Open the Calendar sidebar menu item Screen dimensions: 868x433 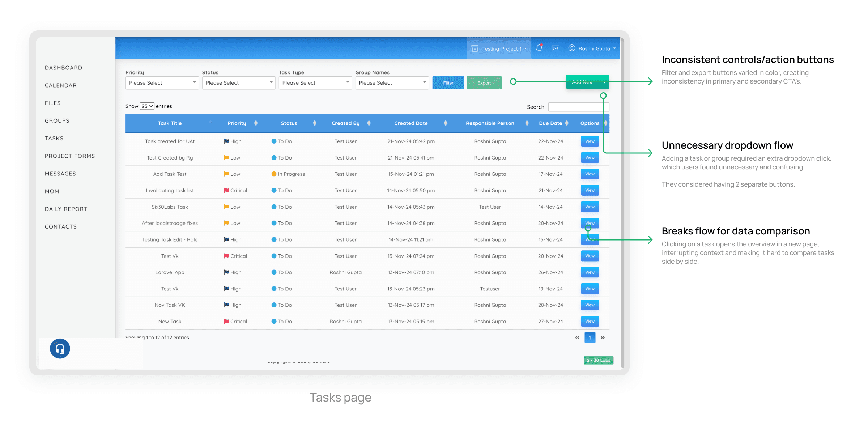61,85
